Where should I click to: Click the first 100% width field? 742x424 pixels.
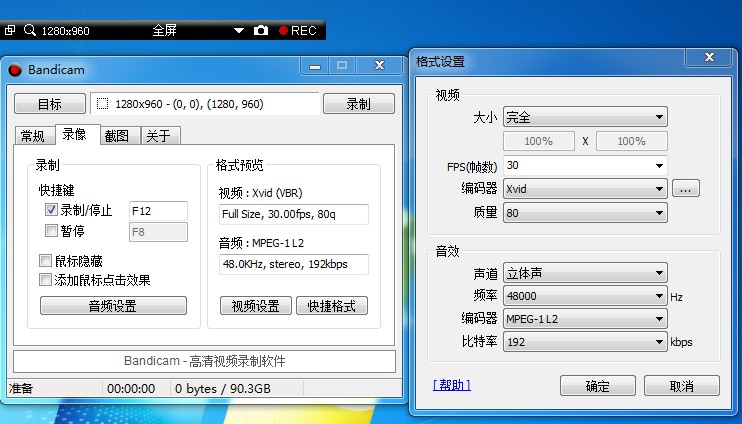(x=539, y=141)
